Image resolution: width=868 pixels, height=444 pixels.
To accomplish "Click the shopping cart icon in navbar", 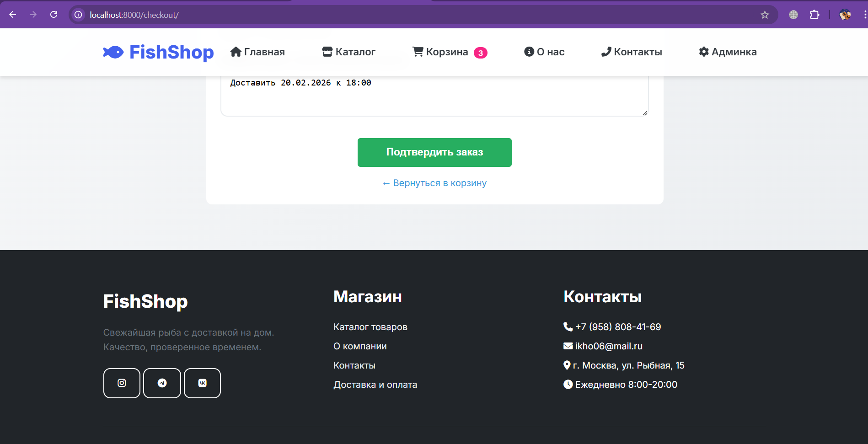I will (417, 52).
